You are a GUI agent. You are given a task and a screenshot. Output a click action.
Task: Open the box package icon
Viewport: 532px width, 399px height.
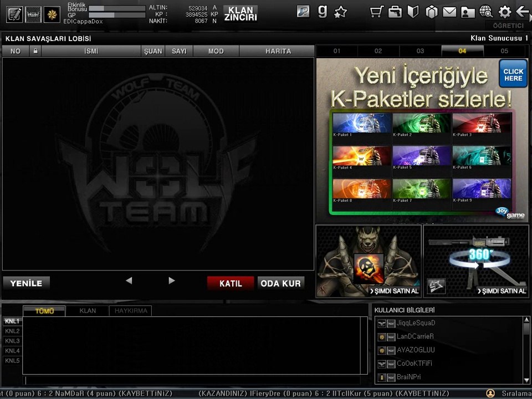(x=432, y=12)
